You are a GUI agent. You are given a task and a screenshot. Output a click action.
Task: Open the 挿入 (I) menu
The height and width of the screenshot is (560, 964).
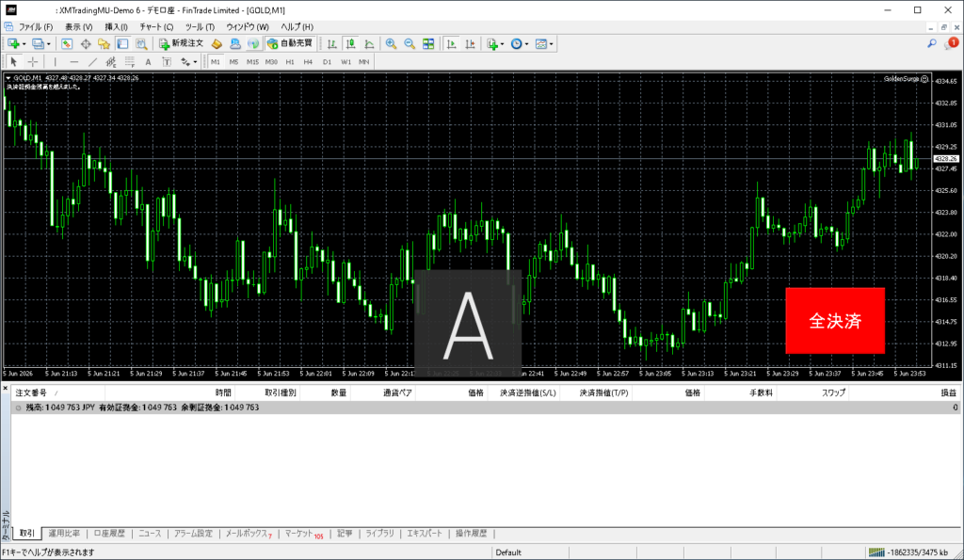click(x=116, y=27)
